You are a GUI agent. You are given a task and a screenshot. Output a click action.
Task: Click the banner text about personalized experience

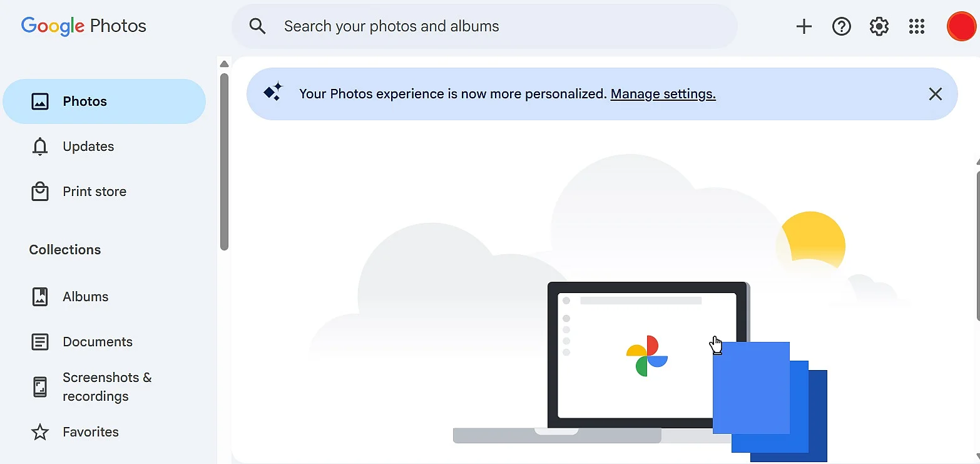[453, 94]
